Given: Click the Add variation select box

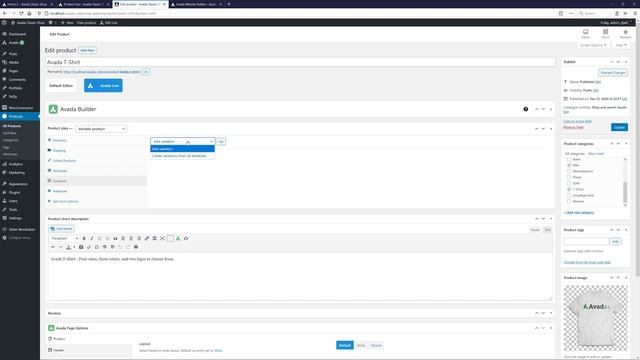Looking at the screenshot, I should (182, 141).
